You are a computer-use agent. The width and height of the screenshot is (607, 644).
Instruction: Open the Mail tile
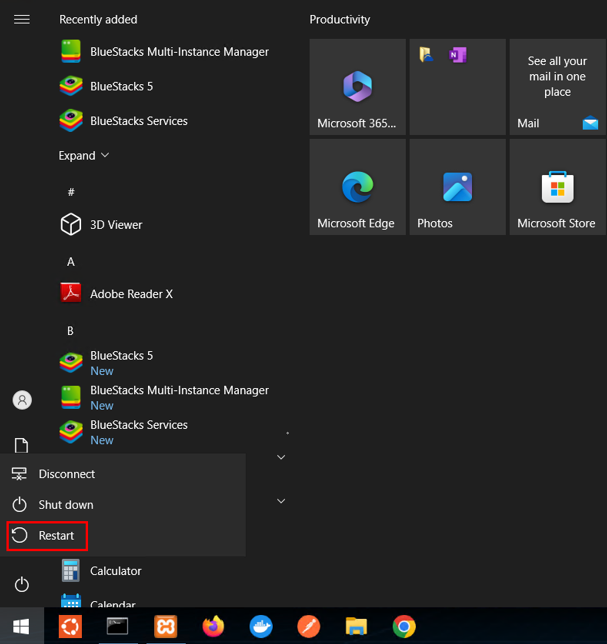(558, 87)
